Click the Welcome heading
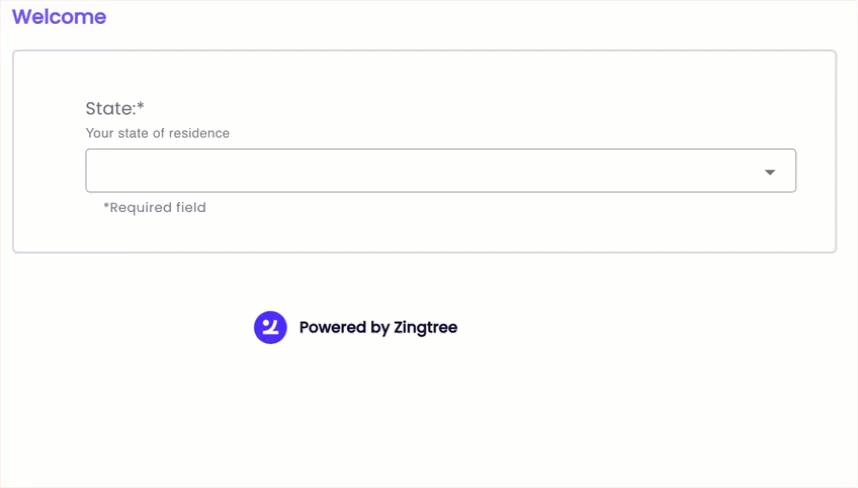Screen dimensions: 858x488 tap(59, 17)
